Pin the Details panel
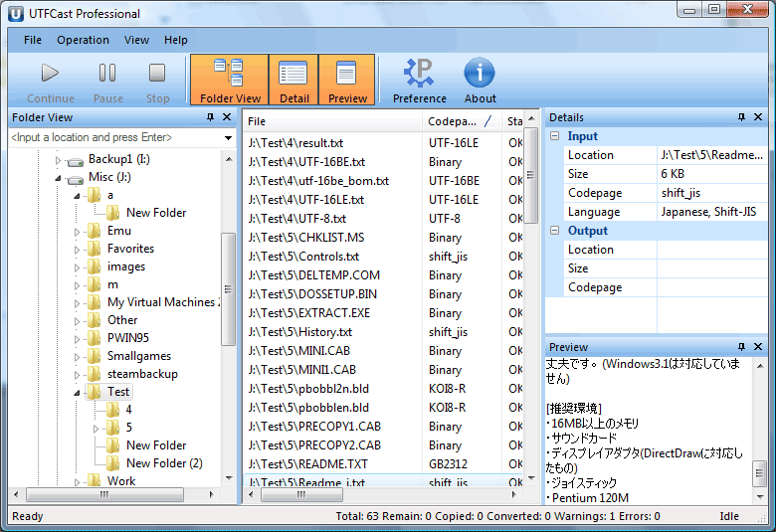 point(741,117)
